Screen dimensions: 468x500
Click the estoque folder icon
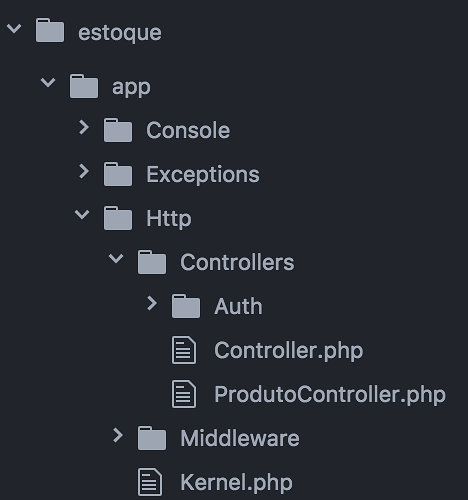point(50,31)
